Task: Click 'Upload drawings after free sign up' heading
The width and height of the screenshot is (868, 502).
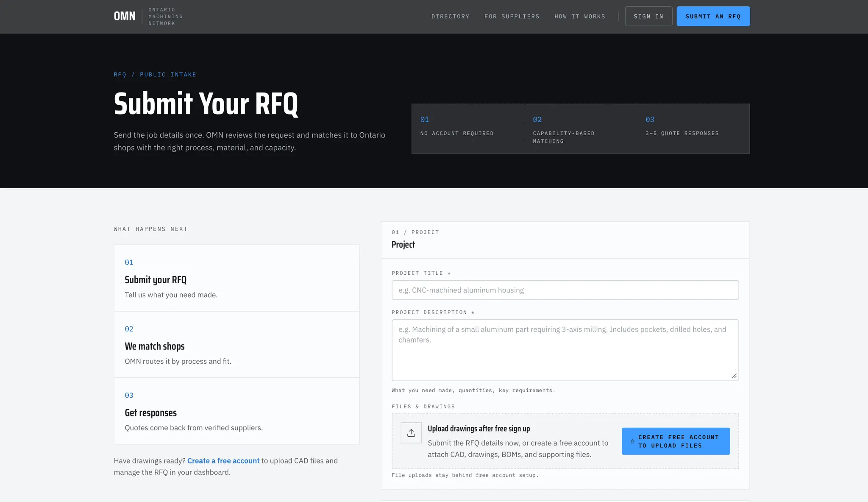Action: point(479,429)
